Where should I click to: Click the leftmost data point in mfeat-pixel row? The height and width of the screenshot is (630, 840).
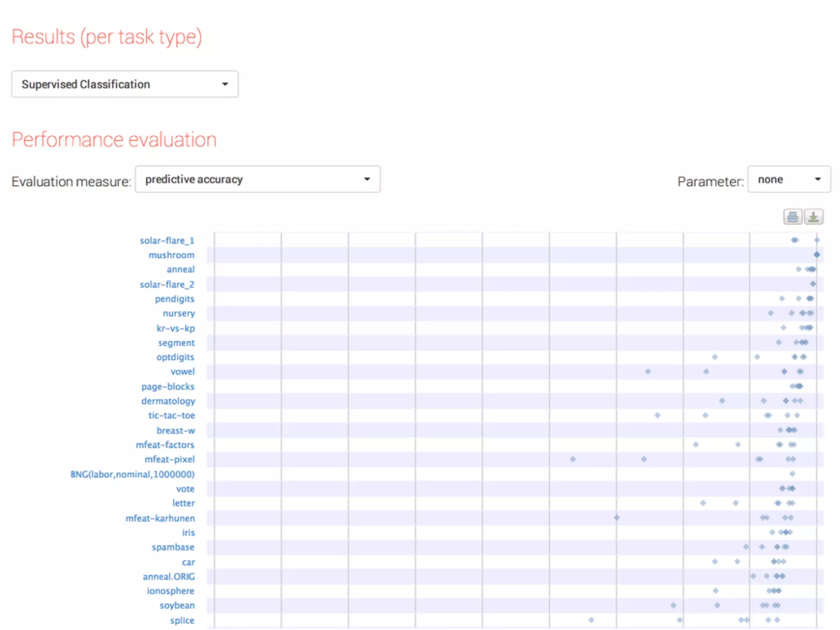(x=573, y=459)
